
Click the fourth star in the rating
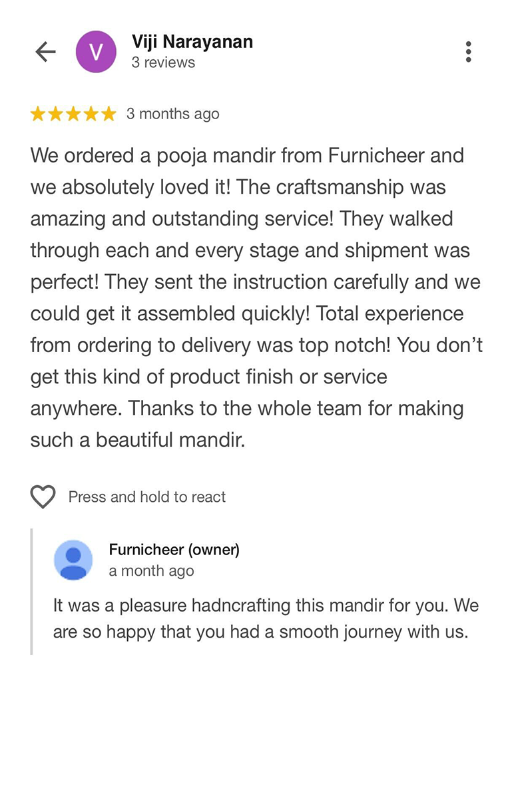tap(91, 114)
